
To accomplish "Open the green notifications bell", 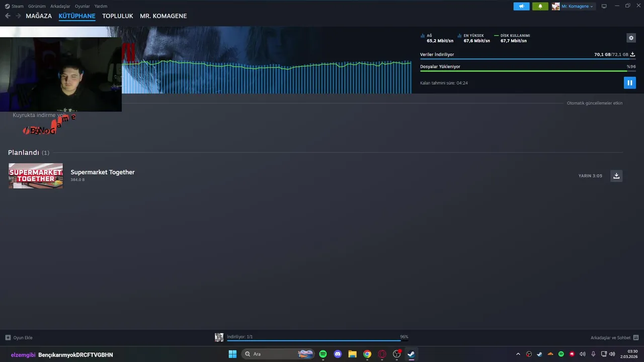I will [540, 6].
